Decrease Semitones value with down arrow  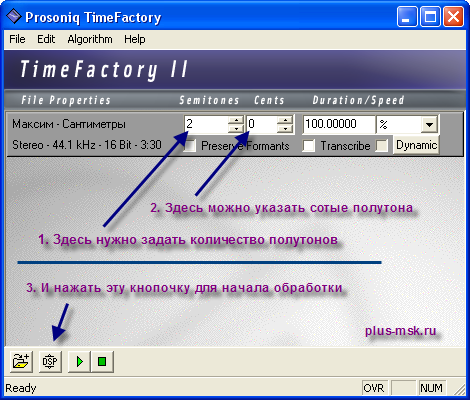click(x=236, y=129)
